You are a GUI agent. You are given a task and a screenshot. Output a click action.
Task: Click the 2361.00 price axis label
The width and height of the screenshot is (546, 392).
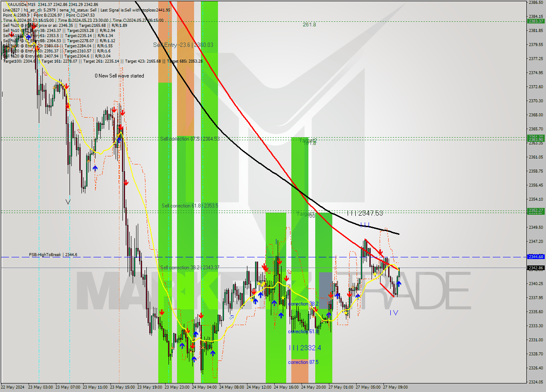coord(536,157)
